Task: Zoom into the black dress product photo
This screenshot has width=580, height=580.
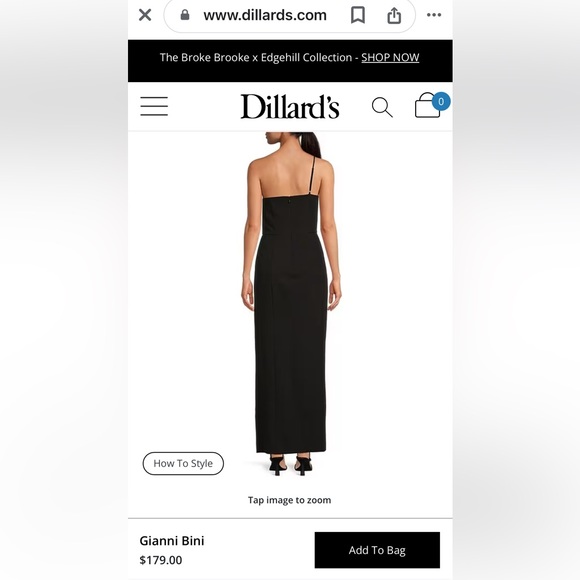Action: (291, 304)
